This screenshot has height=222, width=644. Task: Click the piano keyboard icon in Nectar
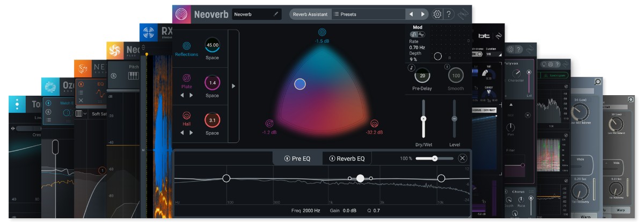tap(133, 76)
